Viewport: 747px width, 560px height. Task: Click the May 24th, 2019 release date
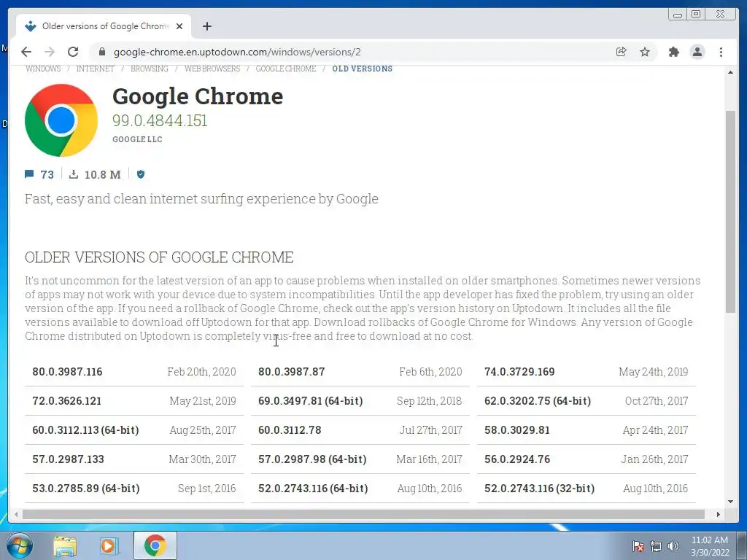click(653, 372)
